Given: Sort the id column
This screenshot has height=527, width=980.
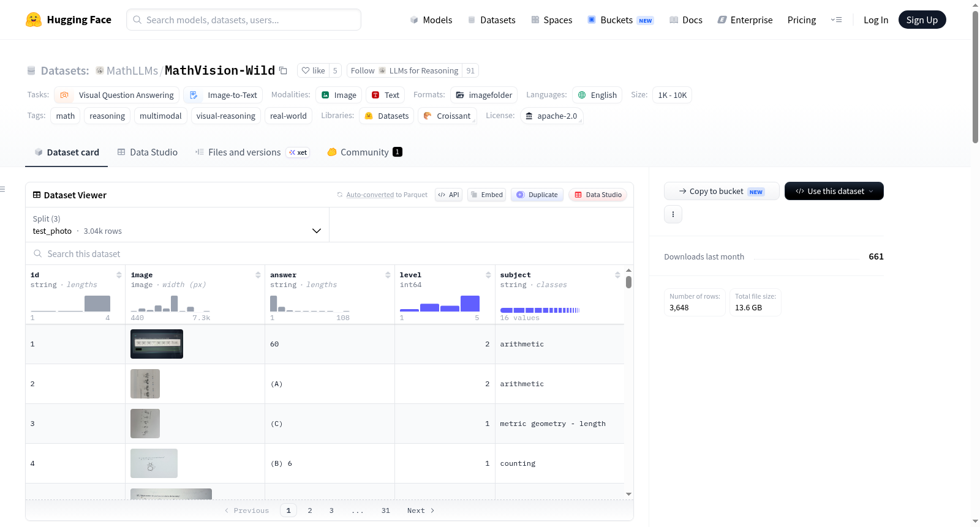Looking at the screenshot, I should pyautogui.click(x=119, y=275).
